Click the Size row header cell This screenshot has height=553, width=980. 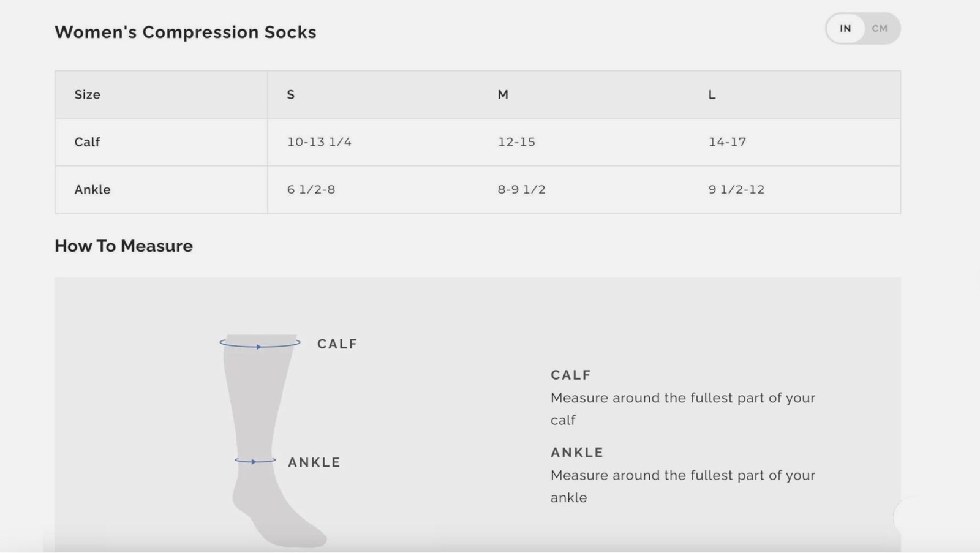click(x=161, y=95)
